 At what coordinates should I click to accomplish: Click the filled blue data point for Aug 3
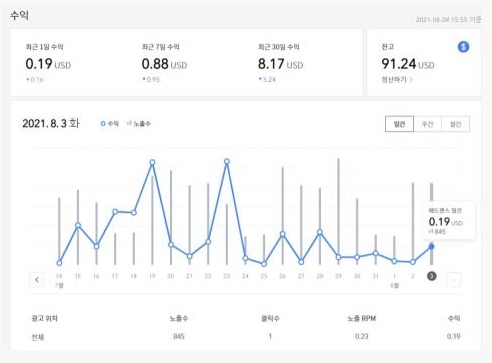pos(432,247)
